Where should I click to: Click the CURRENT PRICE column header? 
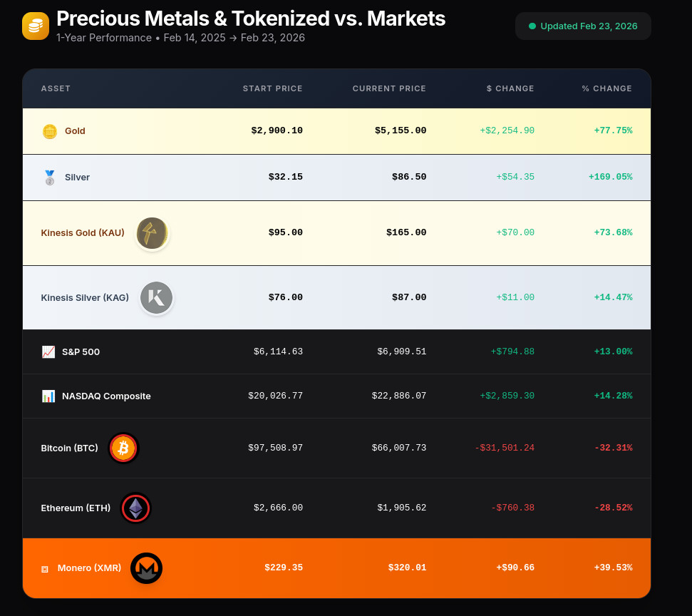[x=389, y=88]
